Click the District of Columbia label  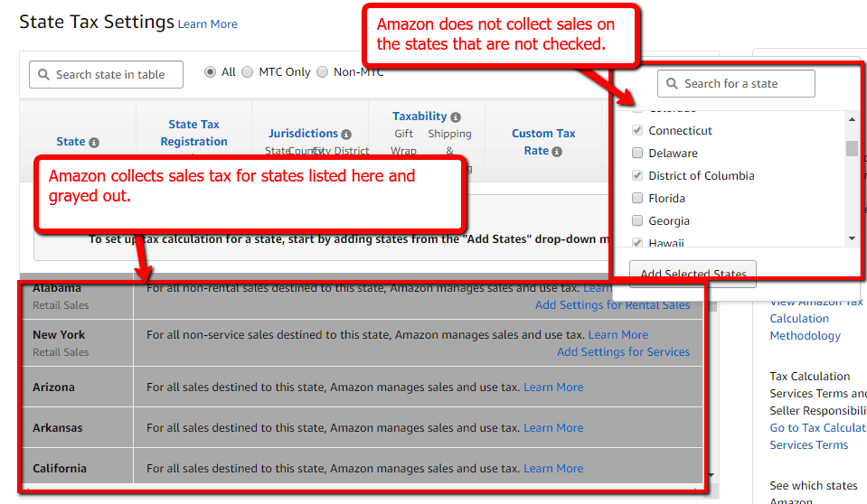pyautogui.click(x=702, y=176)
